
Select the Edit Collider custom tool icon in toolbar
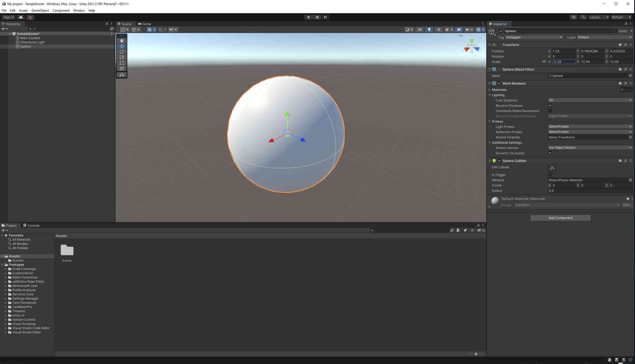click(x=122, y=75)
